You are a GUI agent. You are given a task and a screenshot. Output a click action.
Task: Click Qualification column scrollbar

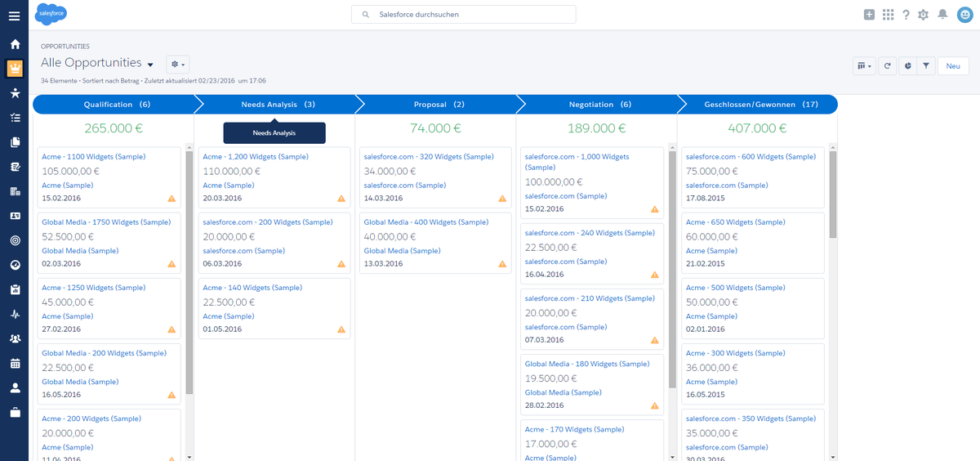189,273
